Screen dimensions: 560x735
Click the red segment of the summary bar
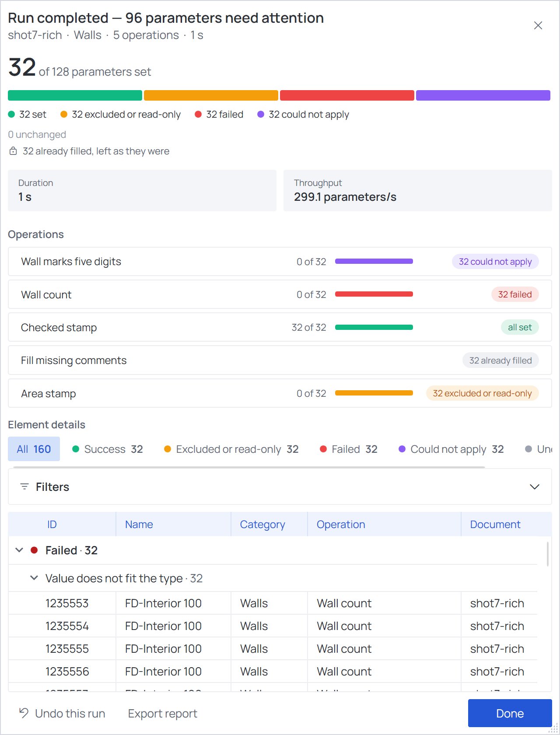click(347, 95)
